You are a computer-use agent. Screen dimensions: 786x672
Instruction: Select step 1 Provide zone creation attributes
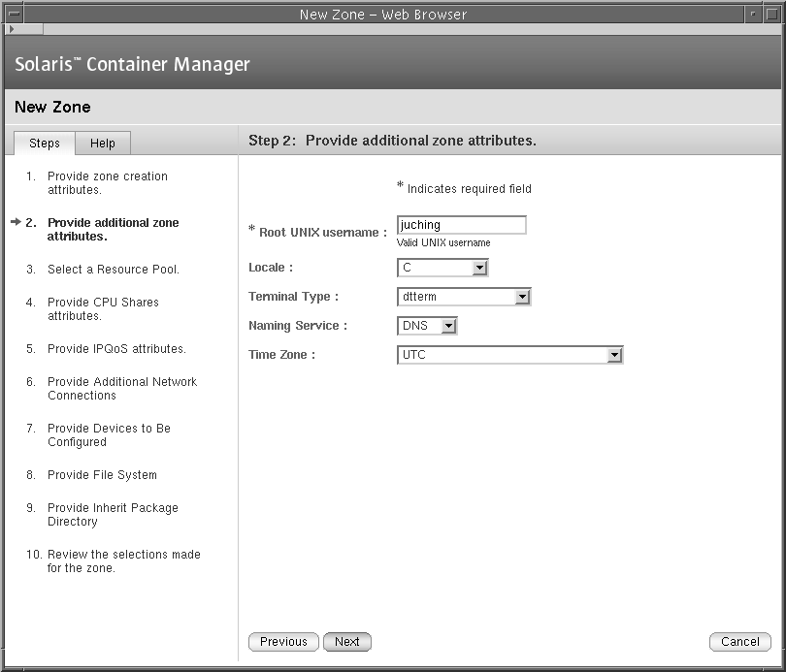click(108, 183)
